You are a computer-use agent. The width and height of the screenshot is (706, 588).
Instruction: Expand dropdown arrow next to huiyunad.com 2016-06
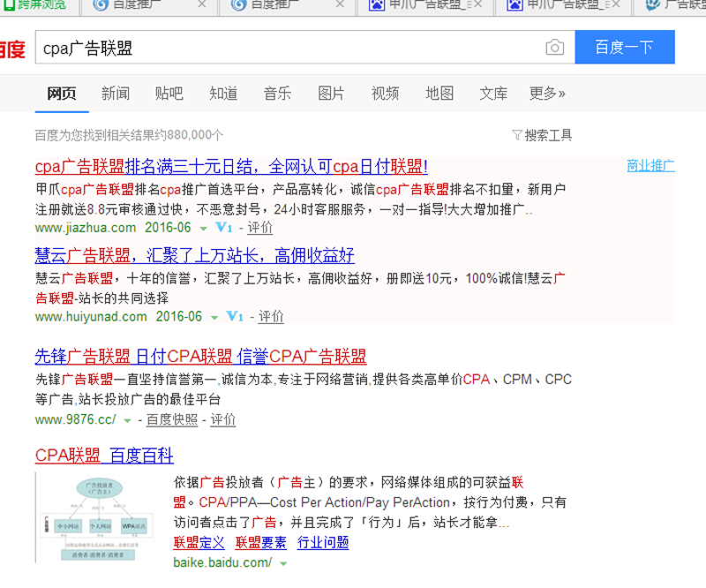click(x=214, y=318)
